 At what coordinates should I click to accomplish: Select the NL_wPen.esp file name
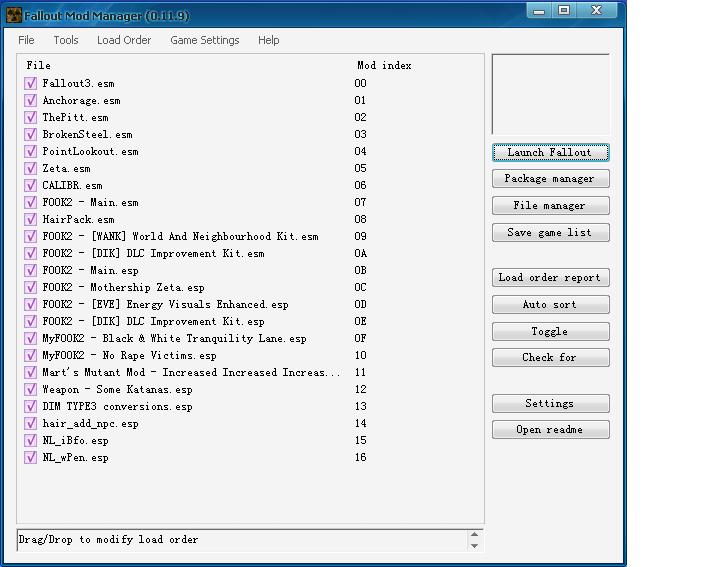click(75, 458)
